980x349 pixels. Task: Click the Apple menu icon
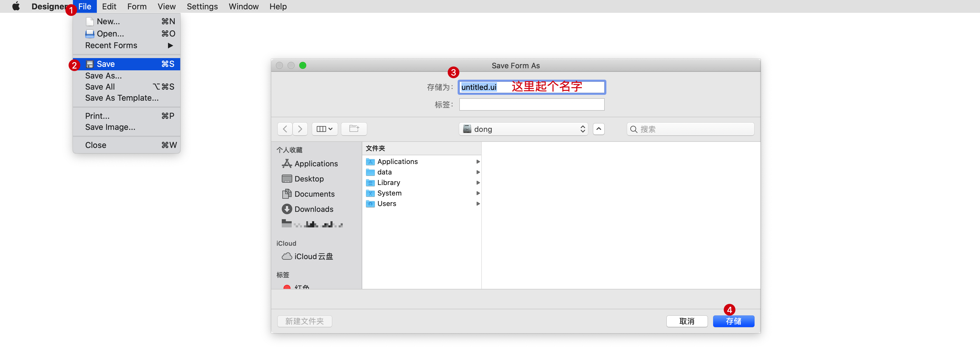[16, 6]
